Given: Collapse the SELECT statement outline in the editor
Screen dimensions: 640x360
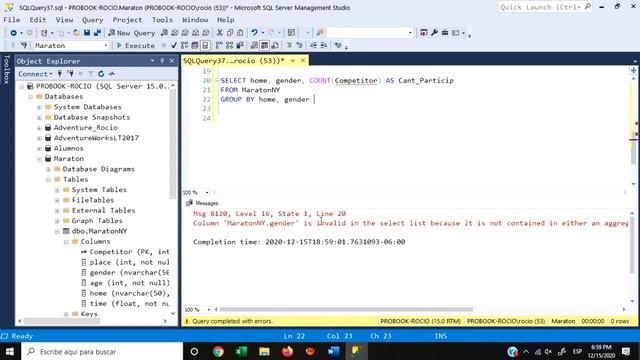Looking at the screenshot, I should click(217, 80).
